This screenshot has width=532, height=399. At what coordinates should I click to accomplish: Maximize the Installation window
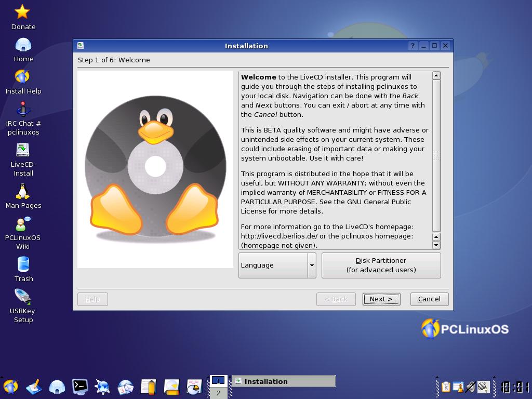(435, 46)
